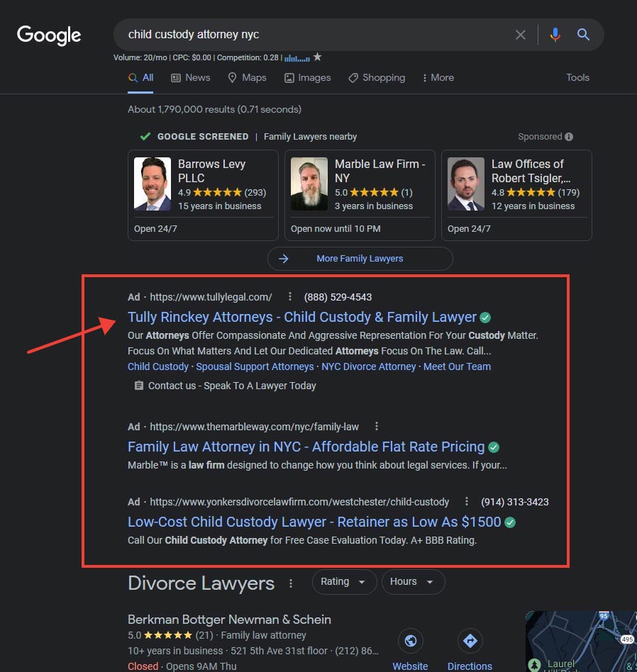
Task: Open the Low-Cost Child Custody Lawyer ad link
Action: pyautogui.click(x=314, y=522)
